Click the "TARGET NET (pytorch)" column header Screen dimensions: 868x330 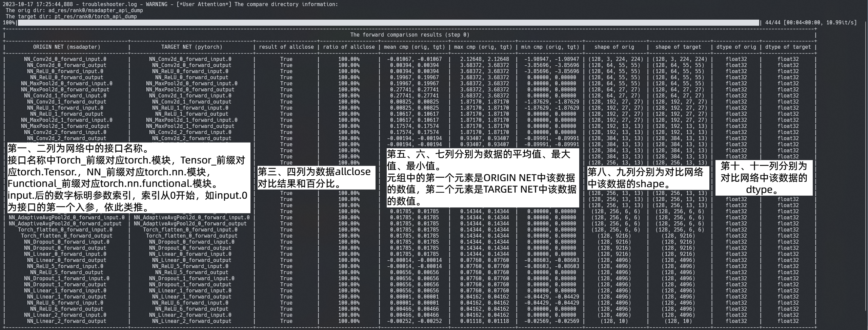pos(192,47)
